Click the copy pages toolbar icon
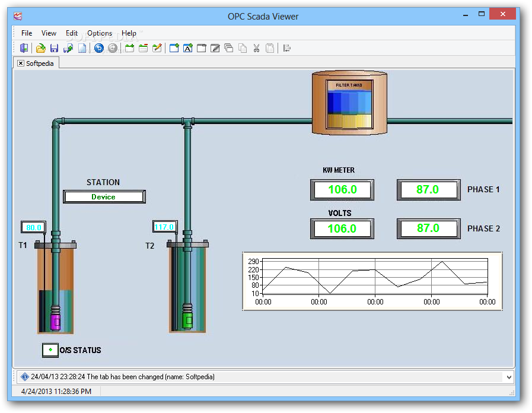 pos(243,48)
